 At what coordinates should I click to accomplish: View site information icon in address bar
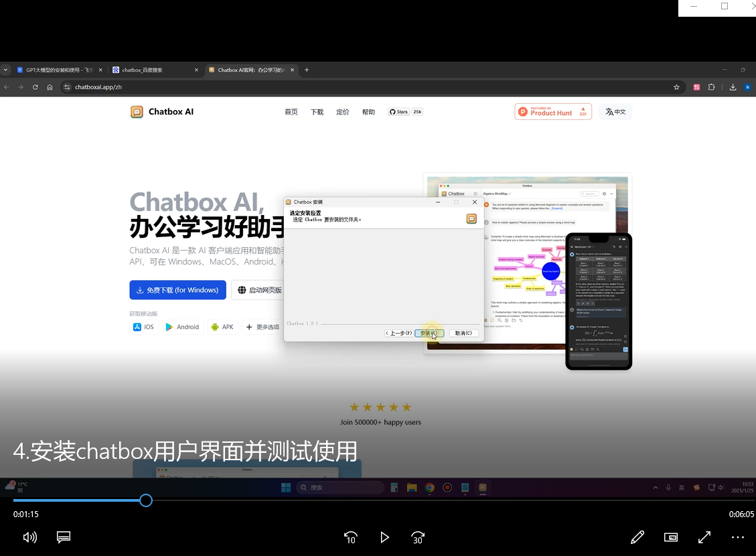(x=67, y=87)
